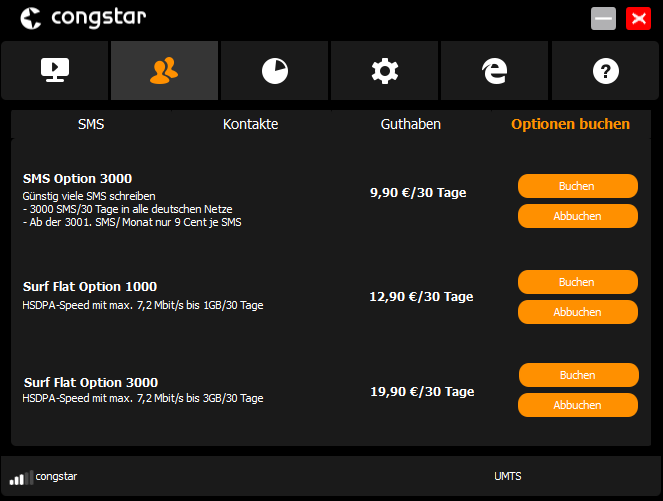Open the connection monitor screen icon
663x501 pixels.
pyautogui.click(x=54, y=71)
